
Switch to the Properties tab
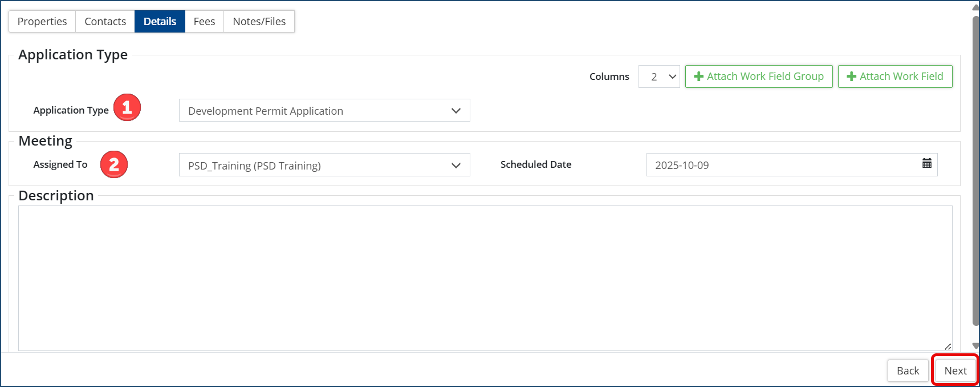42,22
